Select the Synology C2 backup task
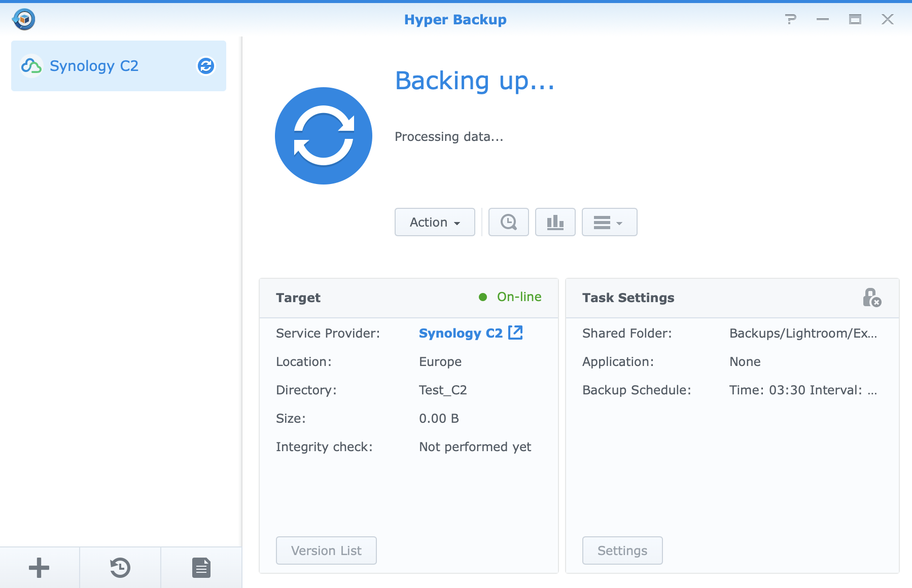Image resolution: width=912 pixels, height=588 pixels. point(119,66)
